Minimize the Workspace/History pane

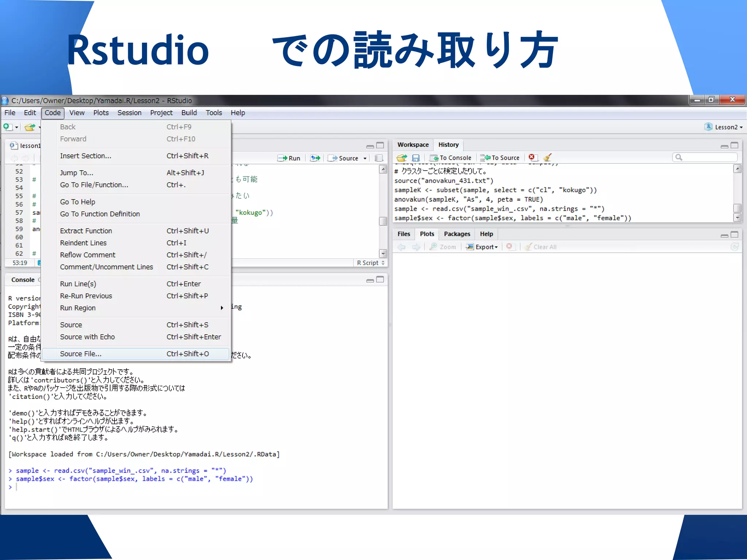pyautogui.click(x=724, y=146)
